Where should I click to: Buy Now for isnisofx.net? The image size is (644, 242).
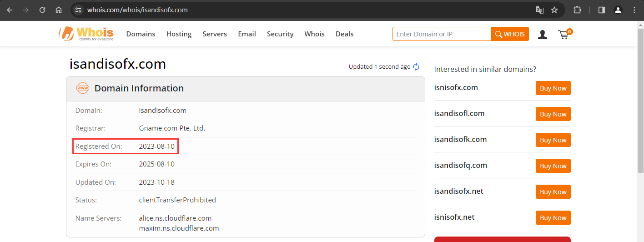click(x=553, y=218)
